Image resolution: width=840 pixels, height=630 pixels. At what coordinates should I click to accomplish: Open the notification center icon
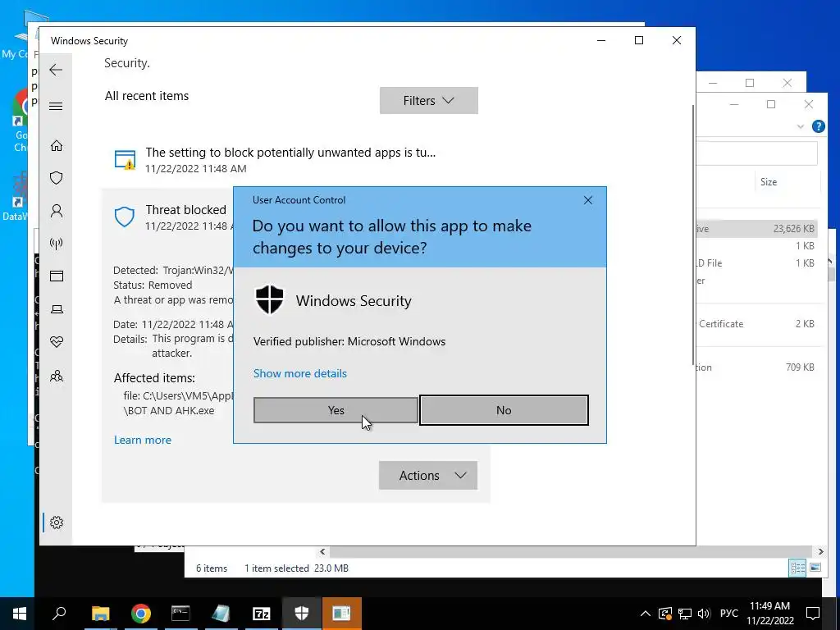click(813, 614)
